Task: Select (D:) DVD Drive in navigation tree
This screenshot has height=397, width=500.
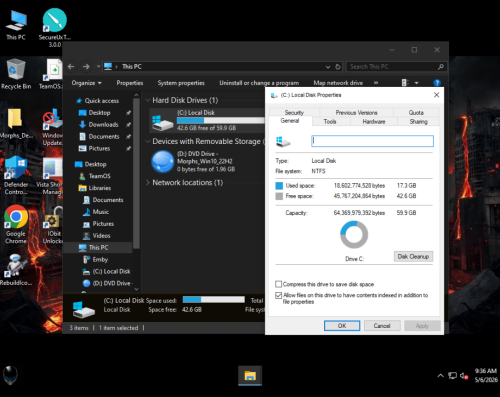Action: 111,283
